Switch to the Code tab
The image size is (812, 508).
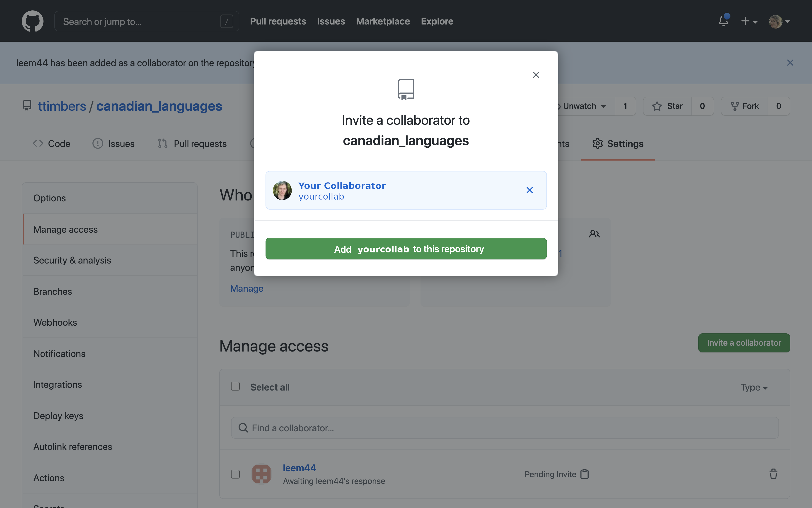click(51, 144)
